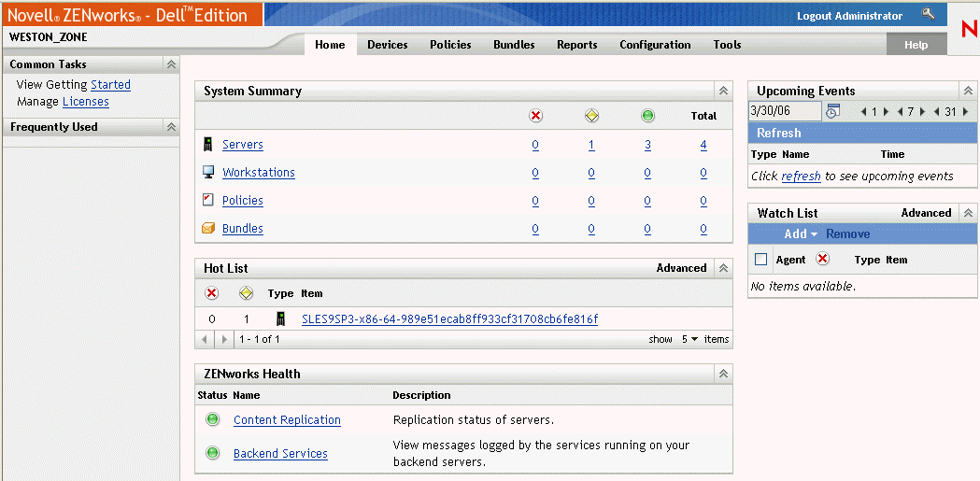Open the Reports tab
Viewport: 980px width, 481px height.
tap(576, 44)
